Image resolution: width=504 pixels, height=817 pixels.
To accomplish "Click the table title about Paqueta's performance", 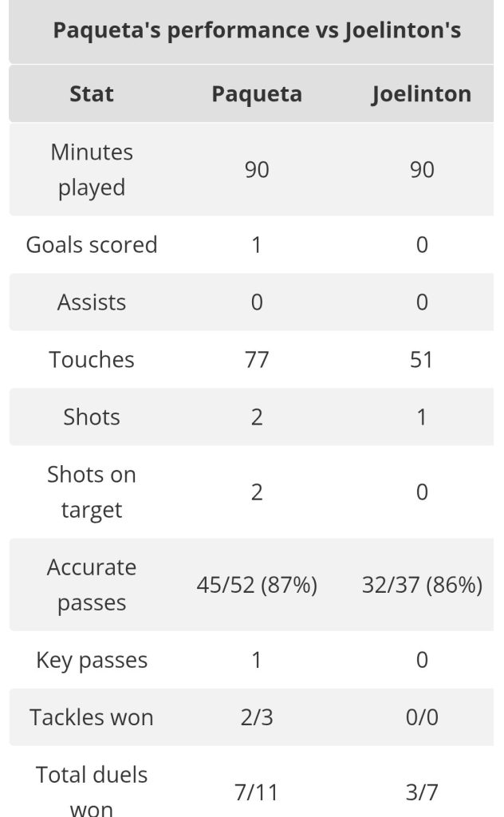I will [256, 31].
